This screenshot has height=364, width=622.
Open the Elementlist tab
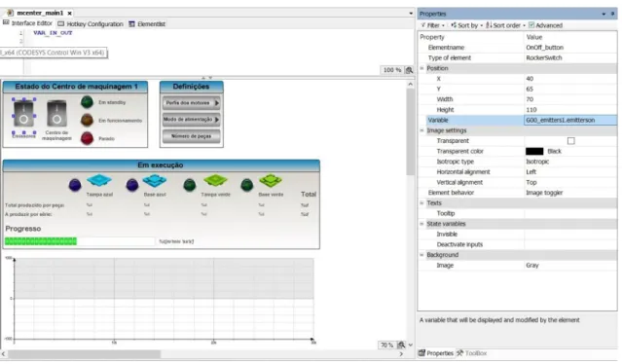[x=147, y=24]
